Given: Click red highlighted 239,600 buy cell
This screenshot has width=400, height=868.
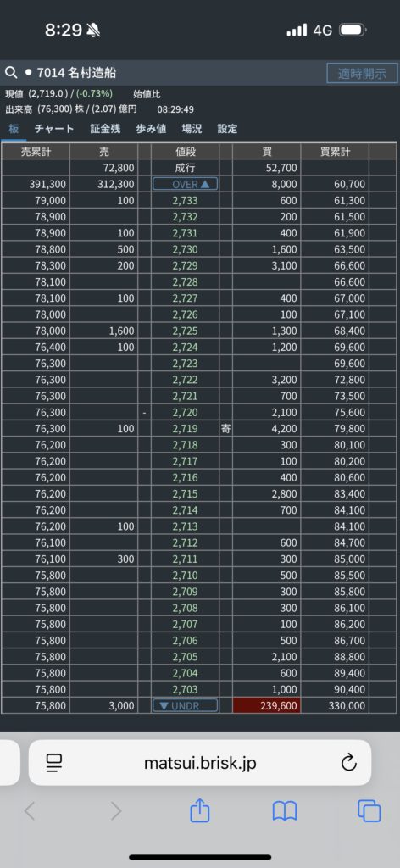Looking at the screenshot, I should click(267, 705).
